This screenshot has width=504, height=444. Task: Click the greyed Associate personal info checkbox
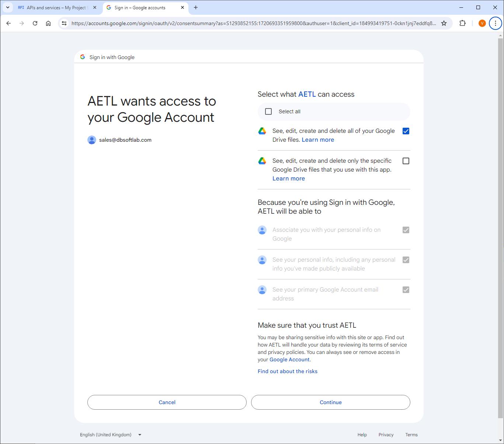tap(406, 230)
